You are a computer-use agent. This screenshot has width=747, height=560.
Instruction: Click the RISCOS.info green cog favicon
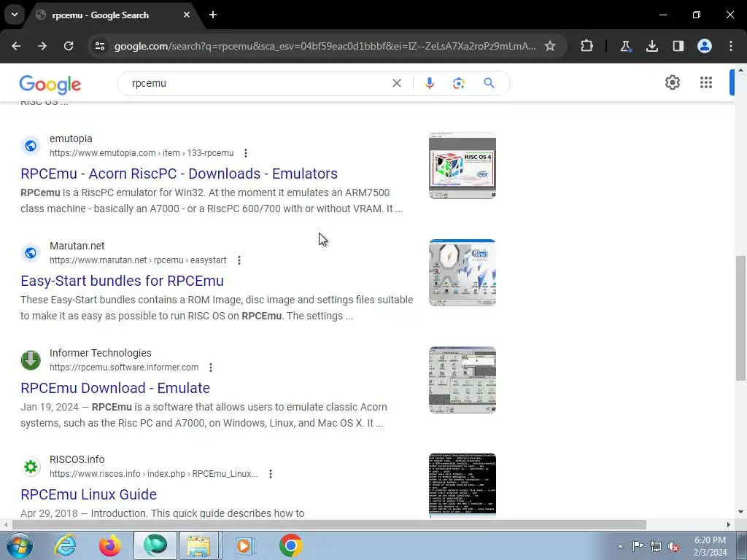pyautogui.click(x=31, y=466)
